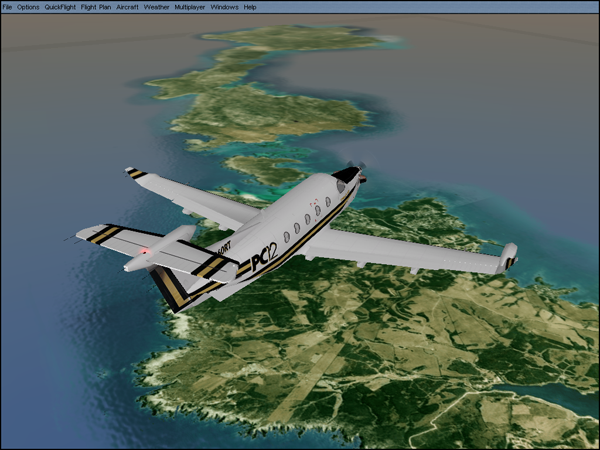Expand the Windows menu

point(224,7)
